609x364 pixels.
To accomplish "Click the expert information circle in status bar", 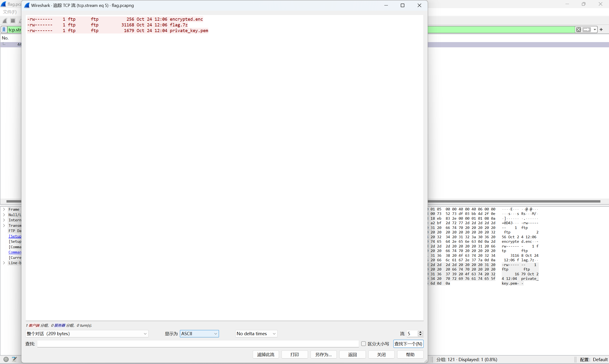I will click(6, 359).
